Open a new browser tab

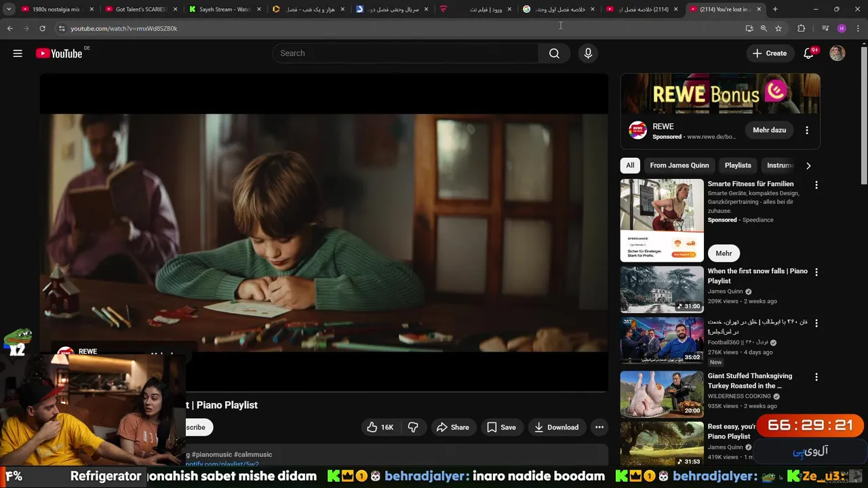click(775, 9)
